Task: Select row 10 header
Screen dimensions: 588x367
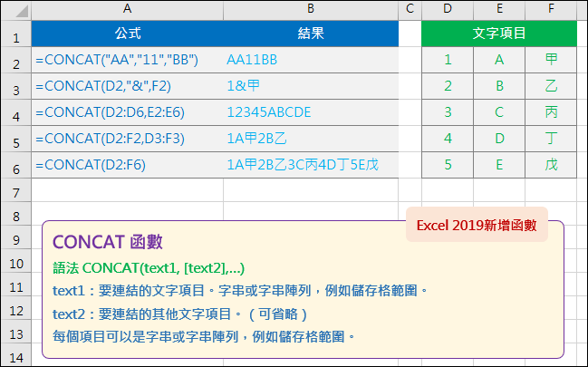Action: coord(16,261)
